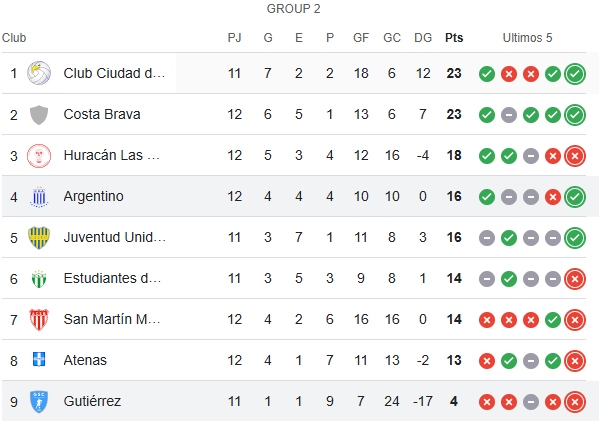Click the Club Ciudad team crest icon

39,73
